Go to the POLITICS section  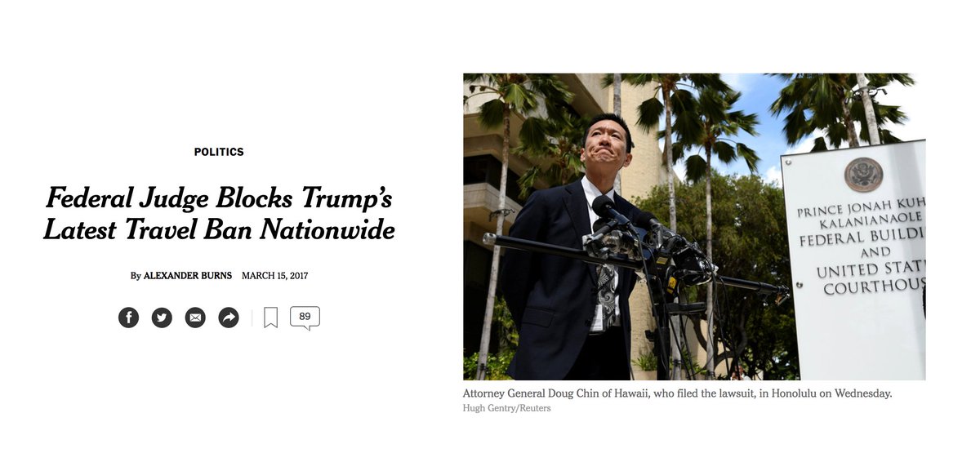[x=219, y=152]
